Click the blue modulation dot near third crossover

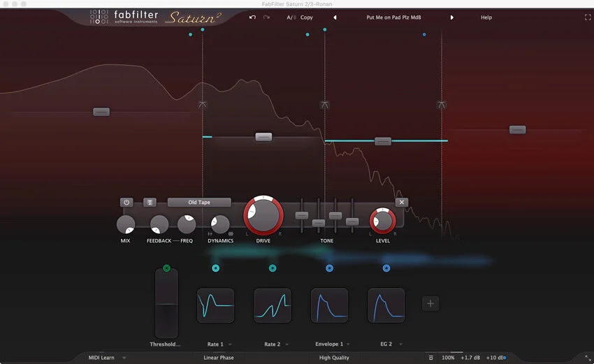424,34
